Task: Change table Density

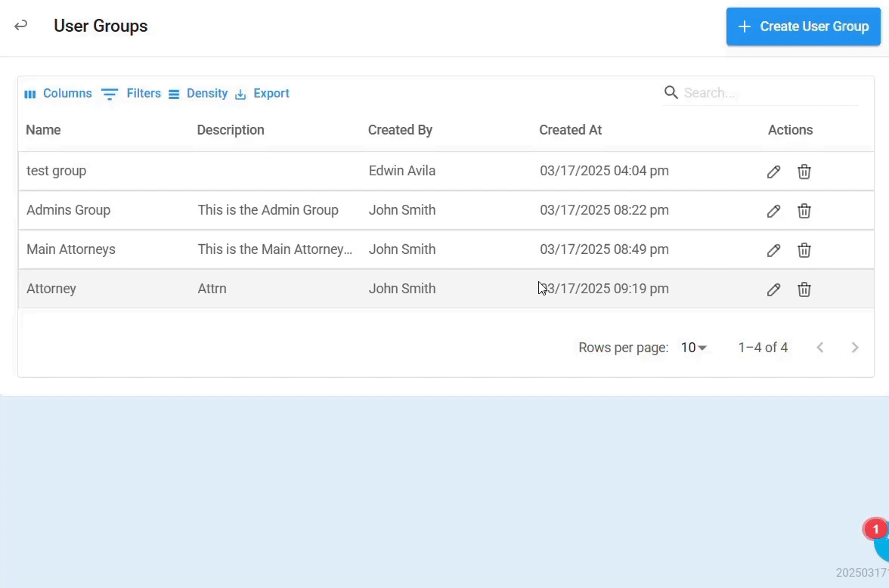Action: (198, 94)
